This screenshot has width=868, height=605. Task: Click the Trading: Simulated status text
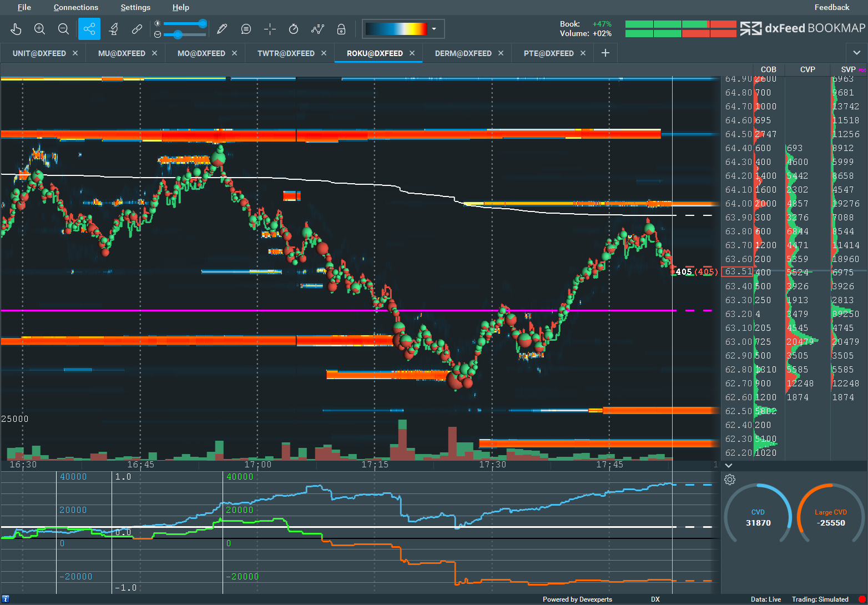pyautogui.click(x=820, y=599)
